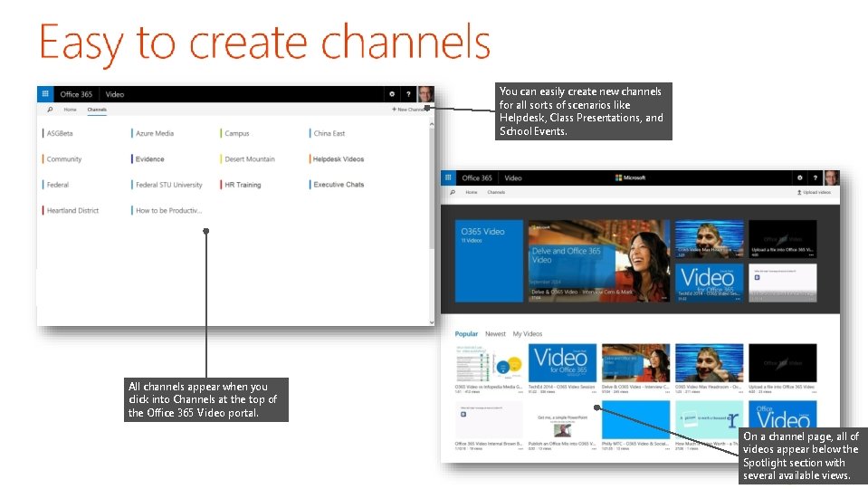
Task: Click Office 365 title in Channels list window
Action: [x=76, y=94]
